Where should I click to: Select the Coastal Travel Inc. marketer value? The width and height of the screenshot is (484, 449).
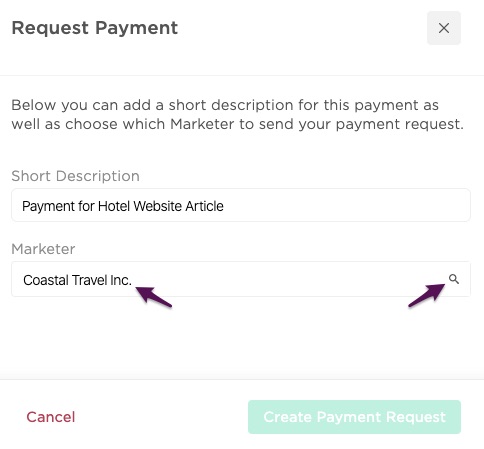coord(77,280)
